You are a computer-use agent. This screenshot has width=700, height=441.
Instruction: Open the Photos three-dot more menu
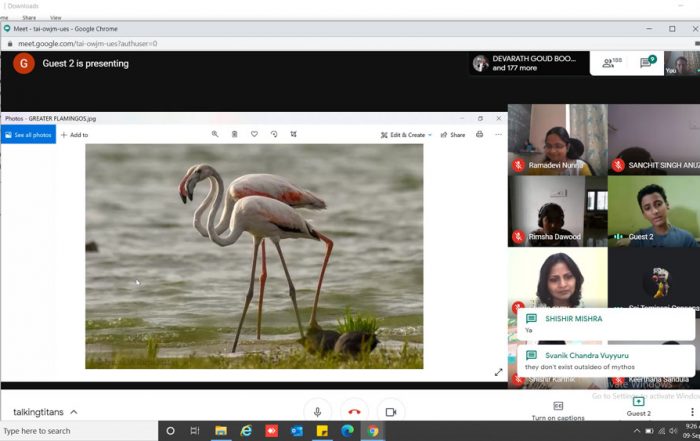click(x=499, y=134)
